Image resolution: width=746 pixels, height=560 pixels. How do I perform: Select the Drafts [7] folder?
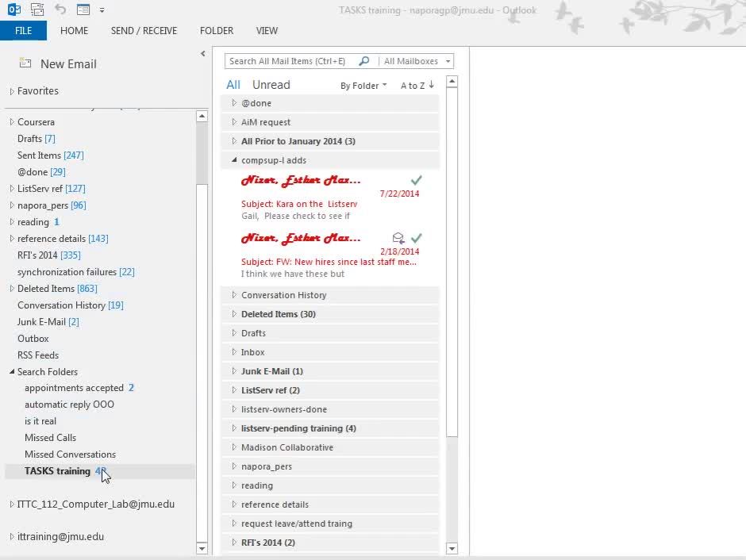click(x=37, y=138)
